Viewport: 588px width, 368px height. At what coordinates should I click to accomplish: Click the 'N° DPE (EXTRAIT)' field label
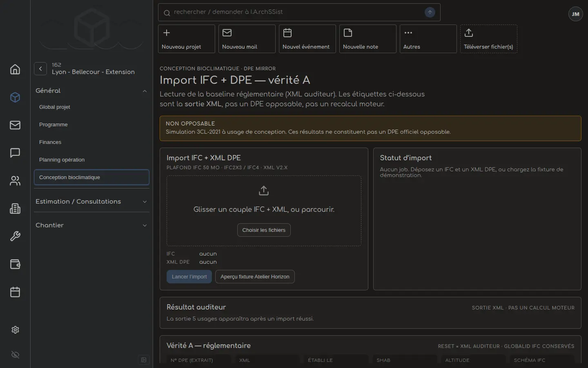[192, 360]
